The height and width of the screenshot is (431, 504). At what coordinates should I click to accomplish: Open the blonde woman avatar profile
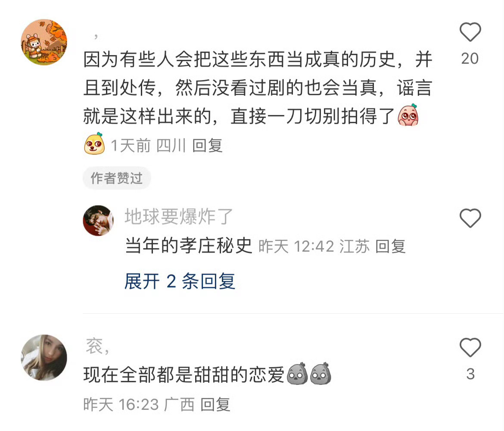[44, 358]
